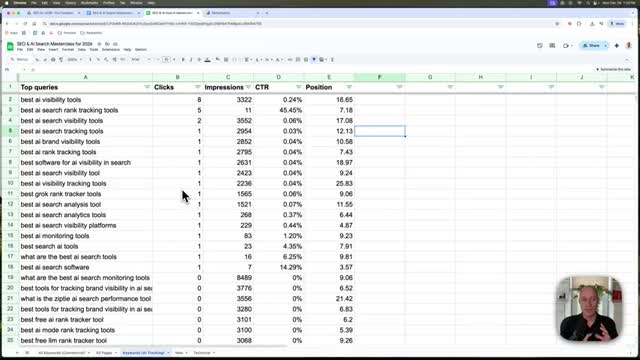Open the Data menu
This screenshot has height=360, width=640.
(82, 49)
